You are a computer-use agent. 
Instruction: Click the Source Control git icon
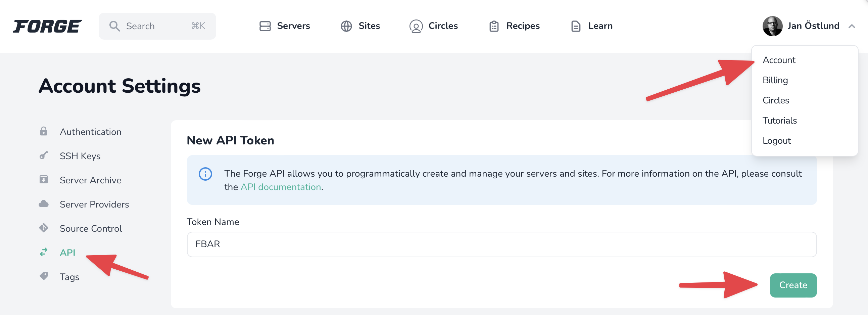click(44, 228)
